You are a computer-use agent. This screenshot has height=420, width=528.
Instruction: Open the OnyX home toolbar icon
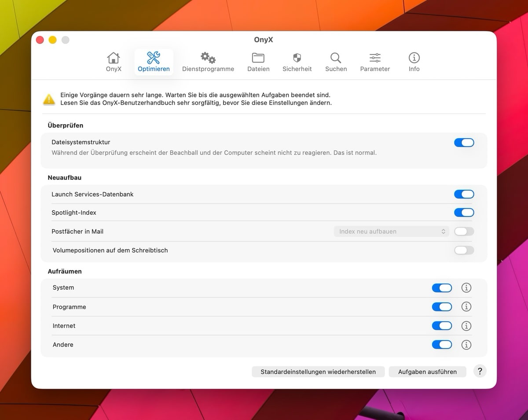pyautogui.click(x=114, y=58)
